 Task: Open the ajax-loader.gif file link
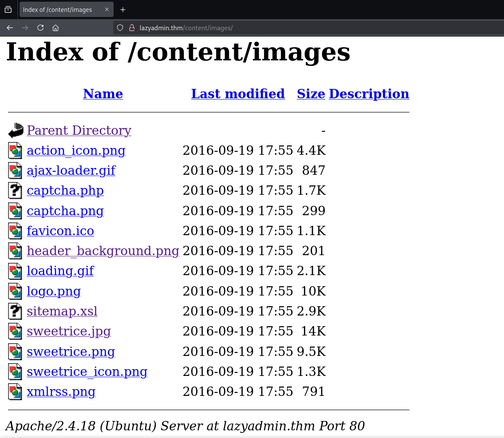pos(71,171)
